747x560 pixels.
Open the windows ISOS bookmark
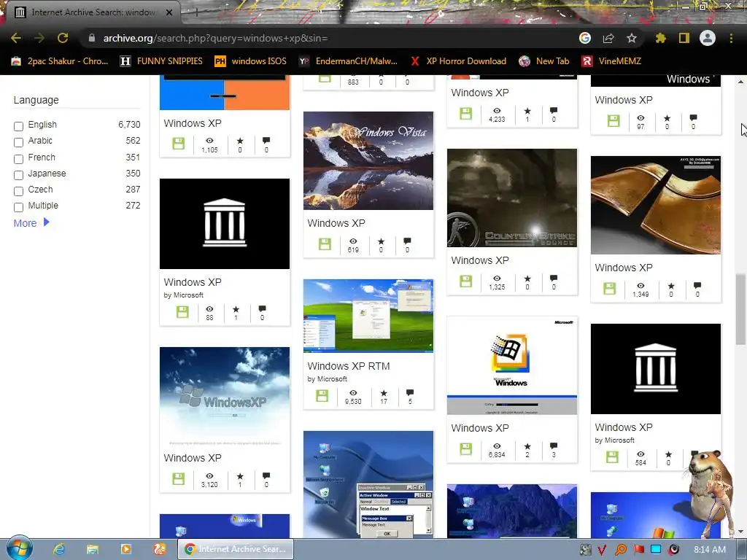tap(251, 61)
